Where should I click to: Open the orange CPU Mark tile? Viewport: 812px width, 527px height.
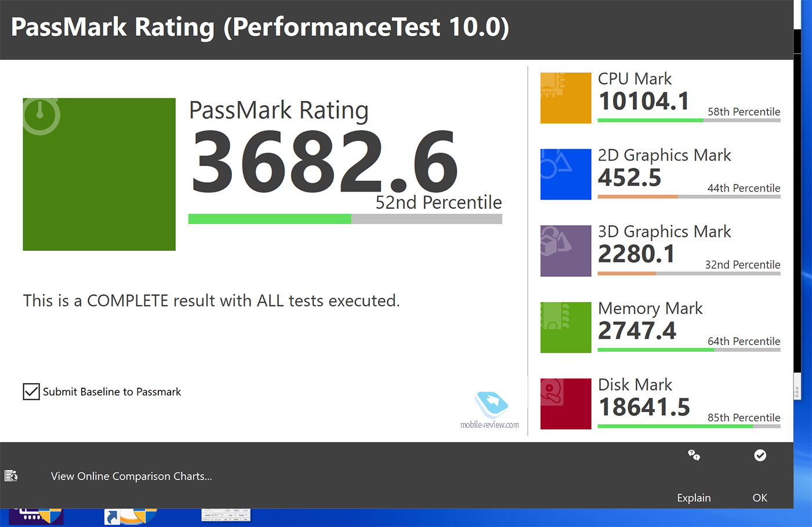565,98
